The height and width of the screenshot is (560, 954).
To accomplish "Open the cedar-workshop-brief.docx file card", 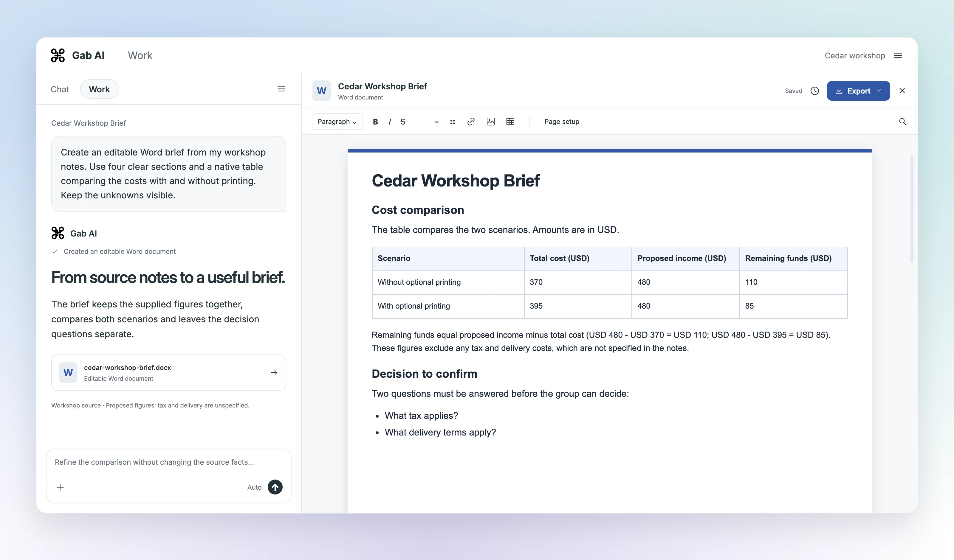I will (168, 372).
